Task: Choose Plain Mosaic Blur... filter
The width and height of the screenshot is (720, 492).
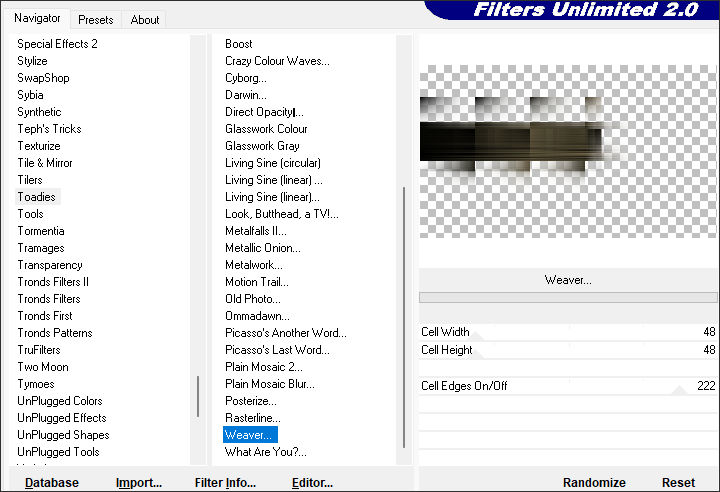Action: click(269, 384)
